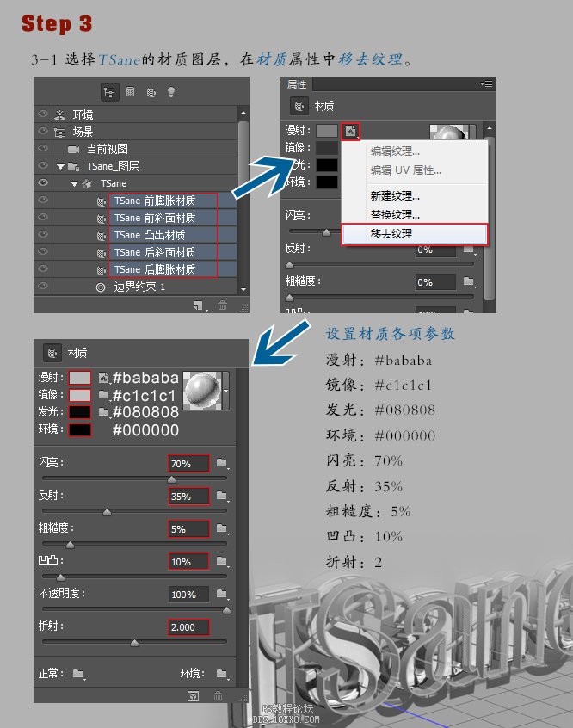Viewport: 573px width, 728px height.
Task: Open the 镜像 color swatch in bottom panel
Action: [x=80, y=395]
